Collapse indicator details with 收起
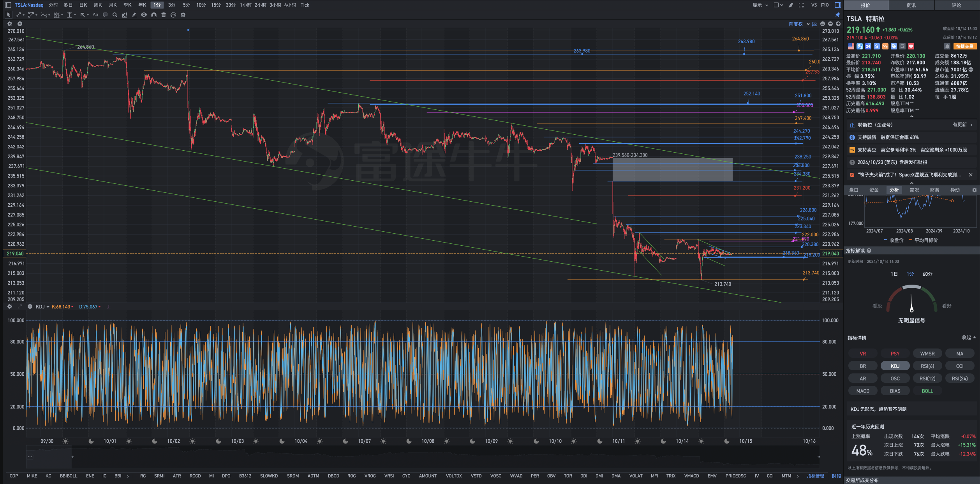The height and width of the screenshot is (484, 980). (x=968, y=338)
